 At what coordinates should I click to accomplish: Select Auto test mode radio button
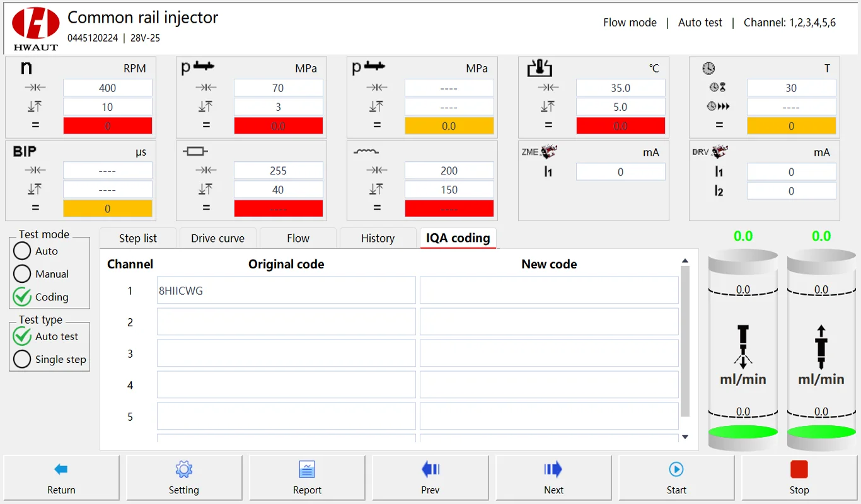[22, 251]
